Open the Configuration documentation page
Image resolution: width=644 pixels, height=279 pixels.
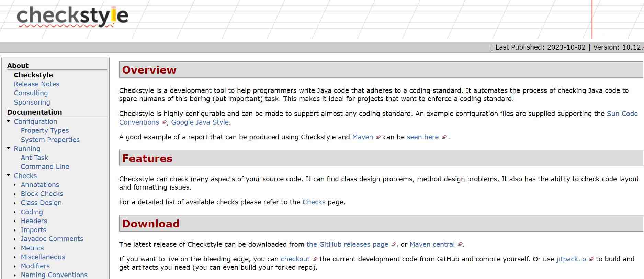[x=35, y=121]
